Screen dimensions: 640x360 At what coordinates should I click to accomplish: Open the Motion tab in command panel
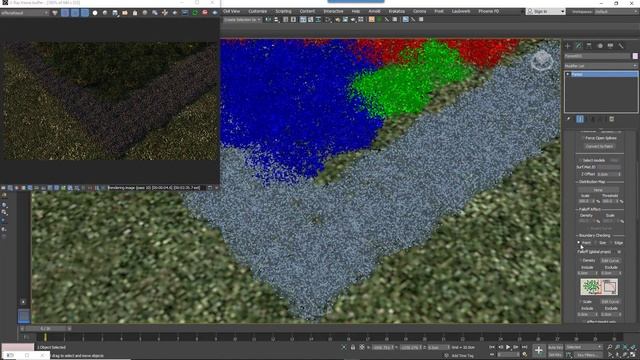click(x=600, y=46)
